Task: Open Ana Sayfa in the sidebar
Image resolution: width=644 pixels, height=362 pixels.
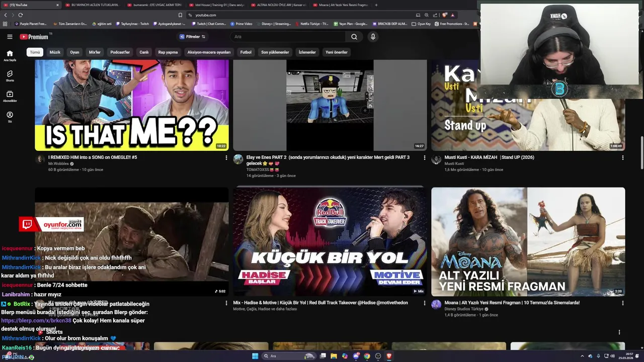Action: 10,55
